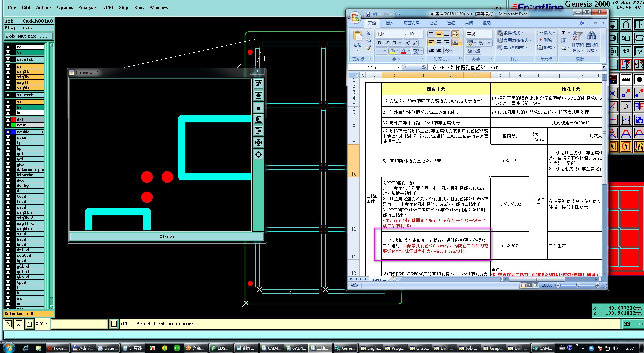Open the number format dropdown (常规)
This screenshot has height=353, width=644.
coord(490,34)
